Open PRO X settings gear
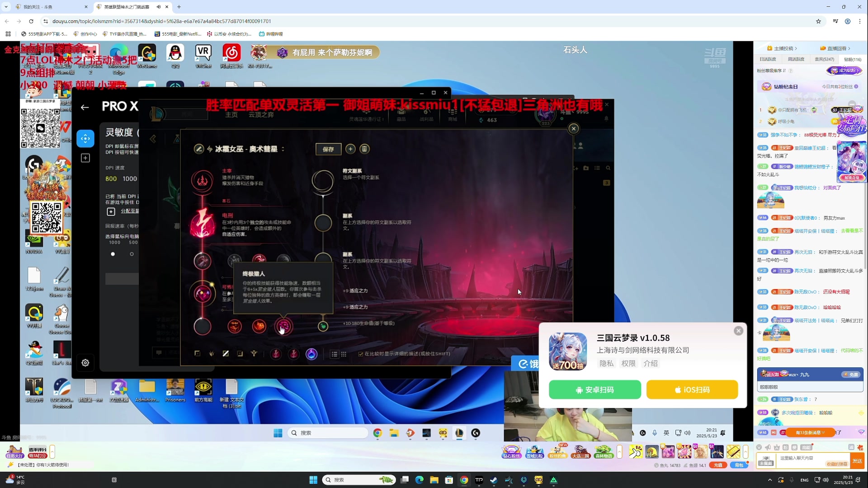Viewport: 868px width, 488px height. click(85, 363)
